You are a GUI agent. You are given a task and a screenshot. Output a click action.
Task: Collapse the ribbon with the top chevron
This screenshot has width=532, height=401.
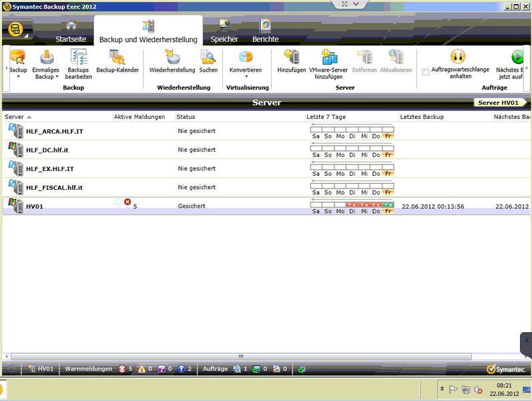click(x=356, y=4)
